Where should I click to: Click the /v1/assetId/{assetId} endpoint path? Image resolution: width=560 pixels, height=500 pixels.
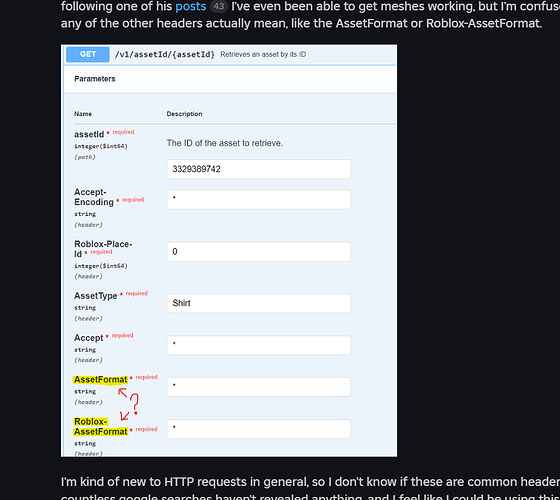point(165,54)
